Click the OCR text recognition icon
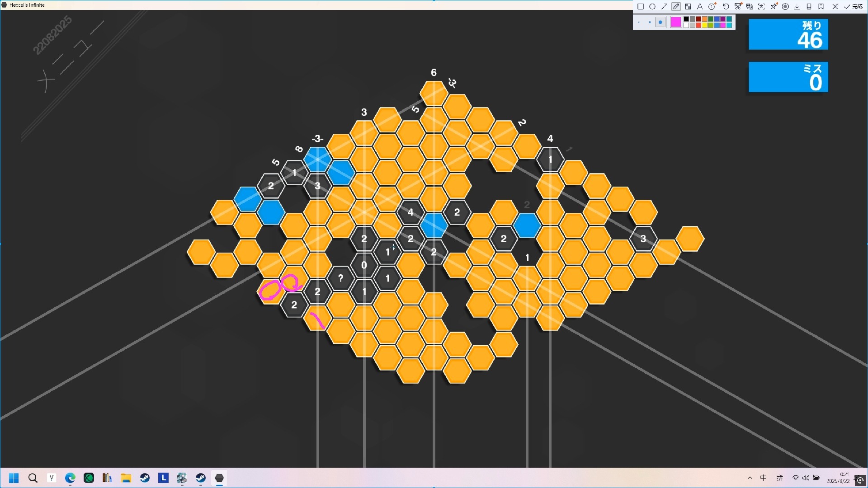The height and width of the screenshot is (488, 868). [x=761, y=6]
